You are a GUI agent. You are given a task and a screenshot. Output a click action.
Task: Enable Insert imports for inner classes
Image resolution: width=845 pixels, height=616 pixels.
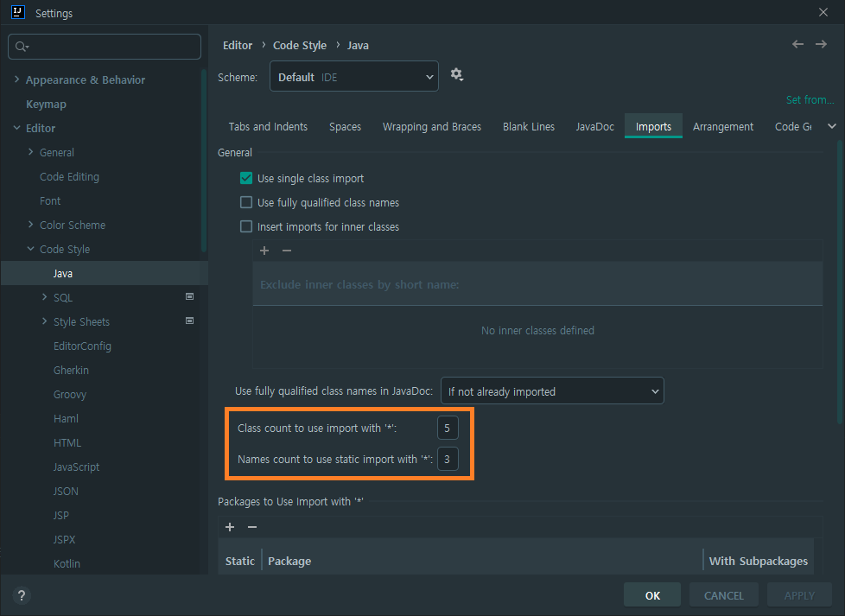coord(246,226)
